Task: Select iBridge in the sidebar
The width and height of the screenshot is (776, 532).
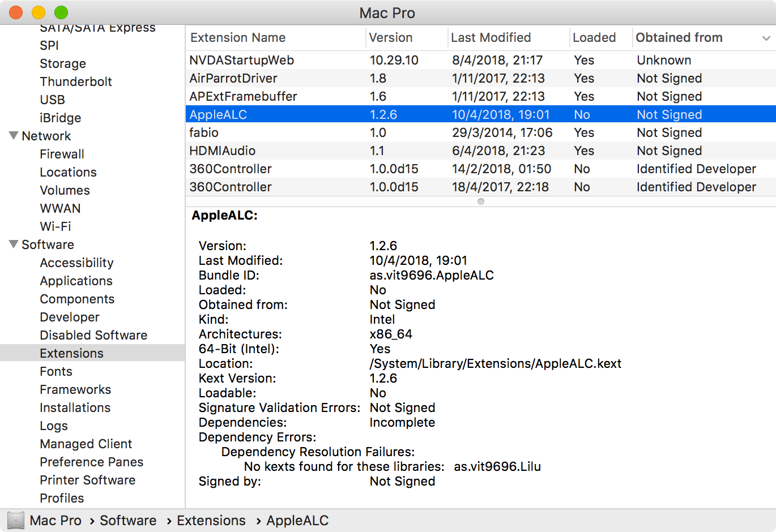Action: pyautogui.click(x=60, y=118)
